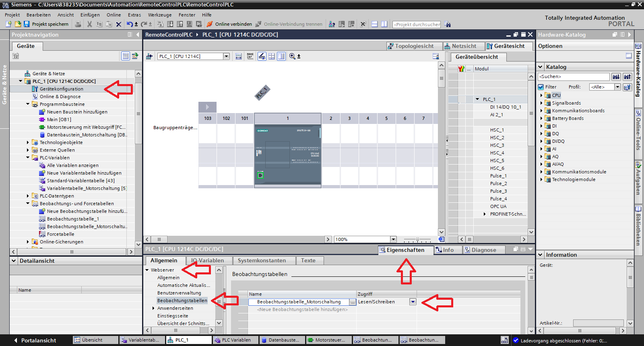The height and width of the screenshot is (346, 644).
Task: Collapse the Katalog section
Action: (541, 67)
